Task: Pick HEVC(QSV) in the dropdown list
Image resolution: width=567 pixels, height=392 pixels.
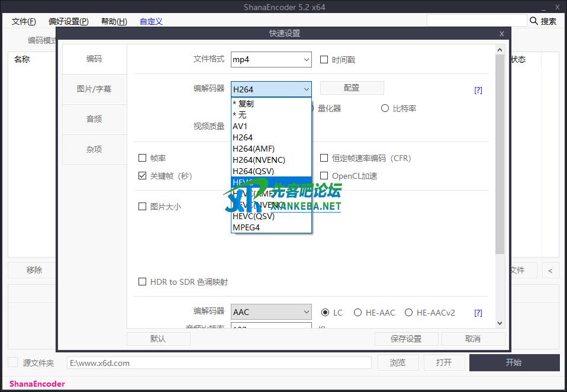Action: tap(253, 216)
